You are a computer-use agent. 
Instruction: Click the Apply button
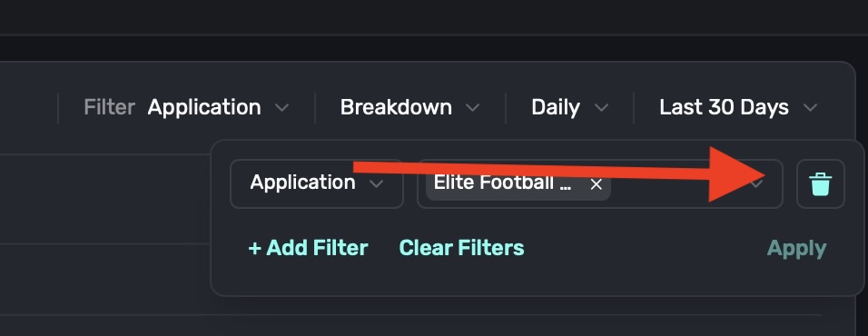point(796,249)
